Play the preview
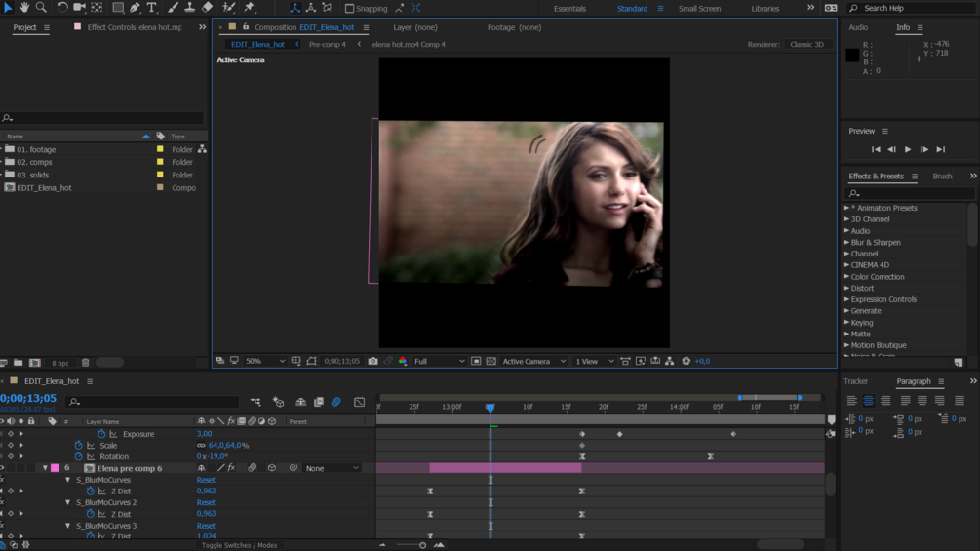 tap(908, 150)
